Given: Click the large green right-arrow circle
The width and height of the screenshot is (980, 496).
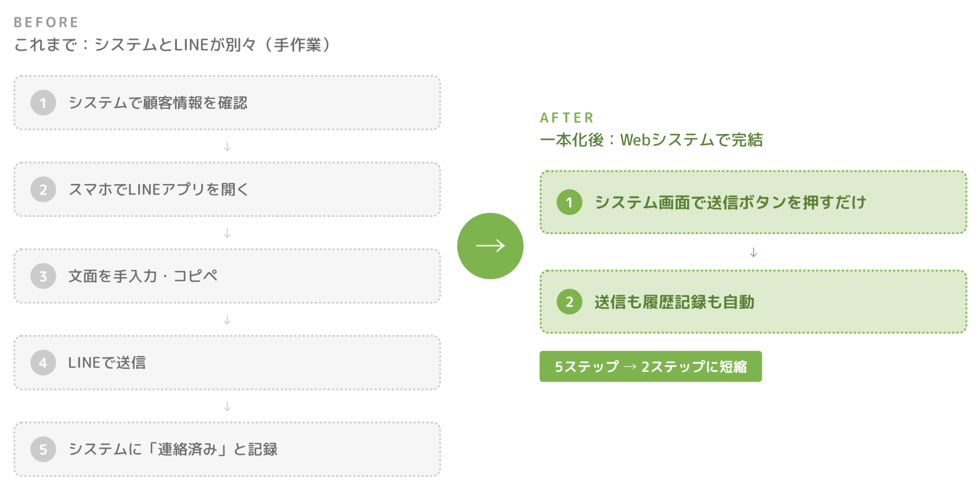Looking at the screenshot, I should pyautogui.click(x=490, y=246).
